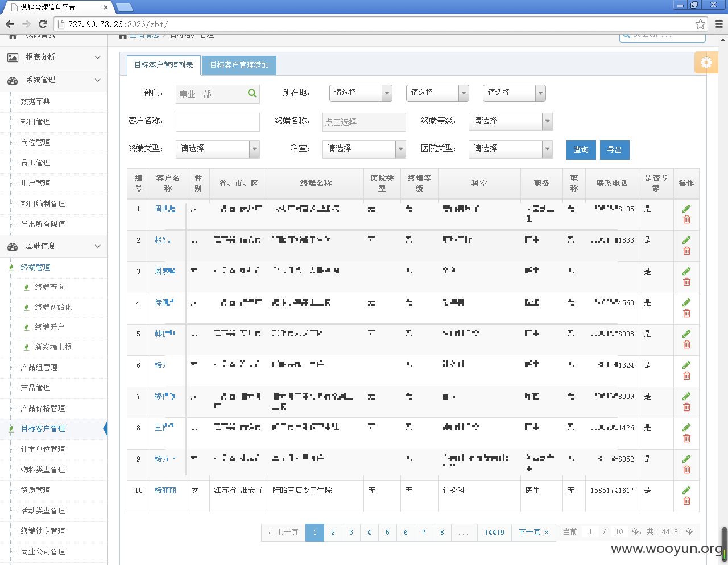Open customer name link 杨丽丽

click(x=166, y=490)
